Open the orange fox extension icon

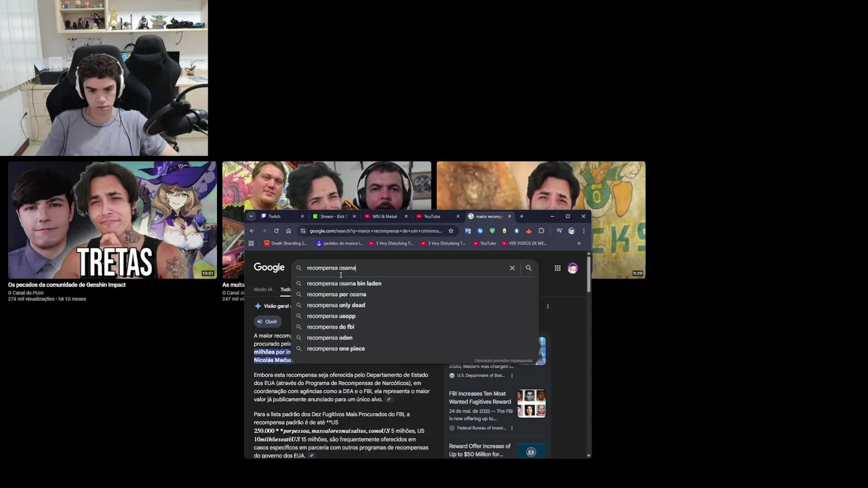(529, 230)
